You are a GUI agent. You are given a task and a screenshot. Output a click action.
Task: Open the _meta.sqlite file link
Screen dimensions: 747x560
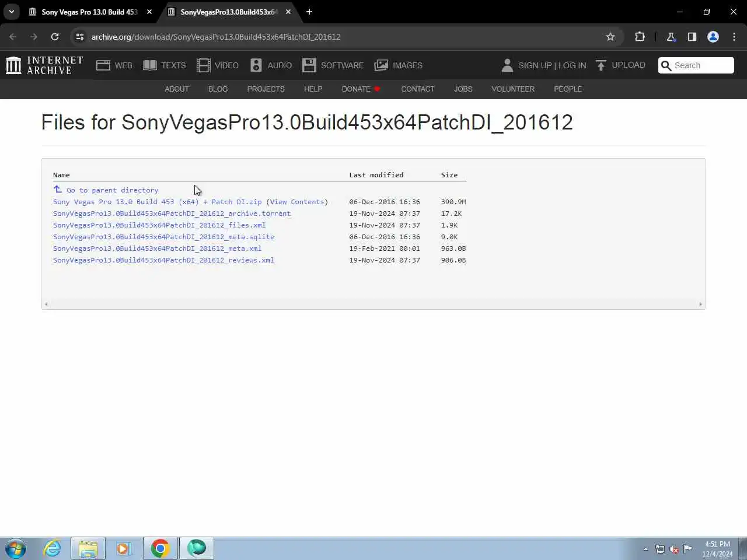[x=163, y=237]
